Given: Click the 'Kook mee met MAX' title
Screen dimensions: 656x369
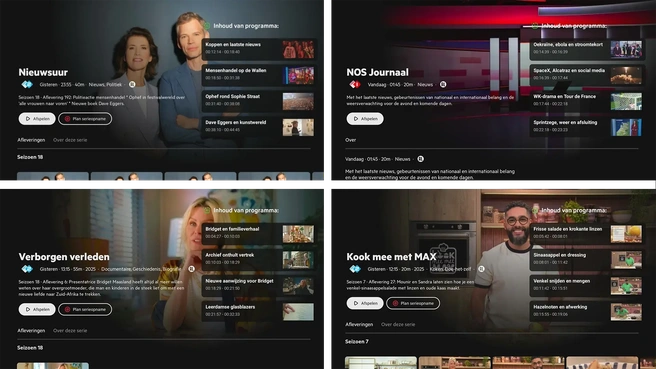Looking at the screenshot, I should click(x=391, y=257).
